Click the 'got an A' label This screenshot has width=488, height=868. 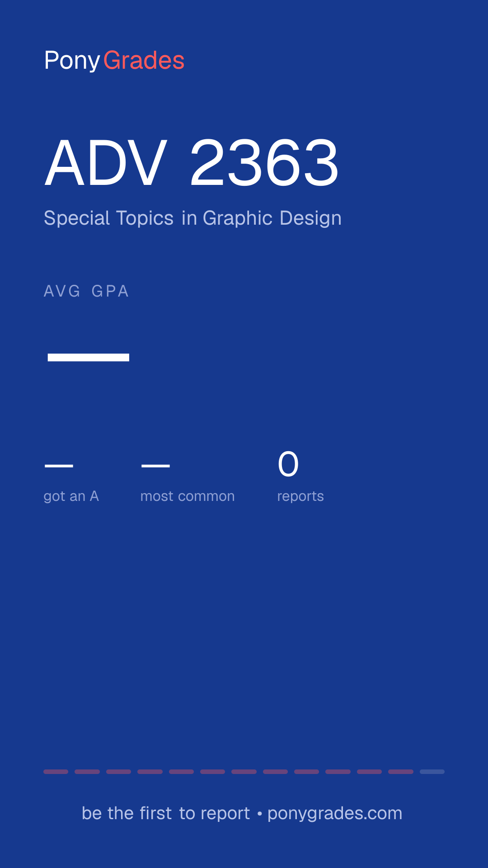(71, 496)
